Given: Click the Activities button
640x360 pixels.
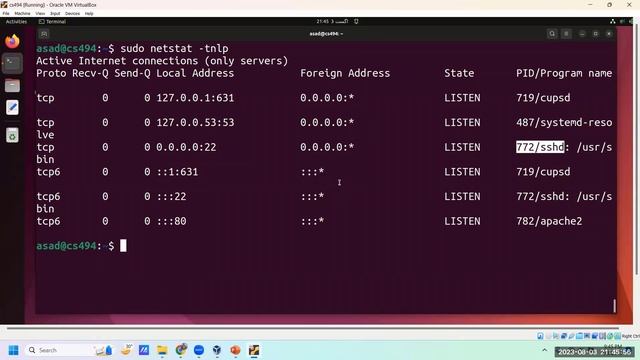Looking at the screenshot, I should (x=16, y=22).
